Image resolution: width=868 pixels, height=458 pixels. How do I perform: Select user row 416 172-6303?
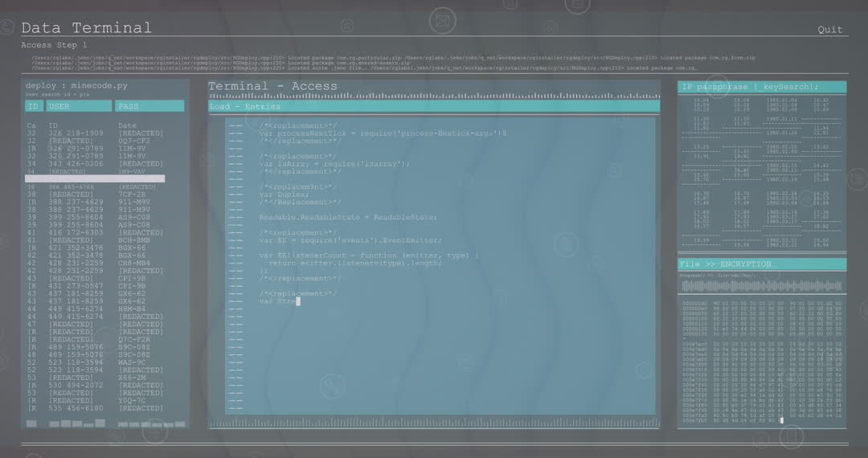(x=76, y=233)
